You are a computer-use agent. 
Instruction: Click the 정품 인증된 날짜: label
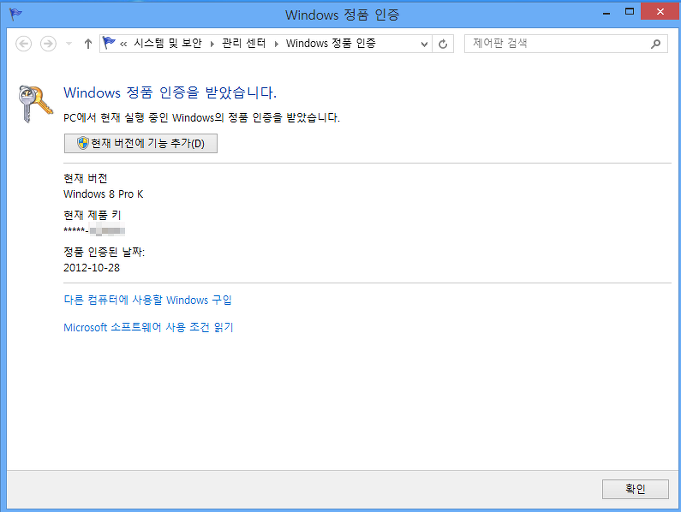(104, 251)
